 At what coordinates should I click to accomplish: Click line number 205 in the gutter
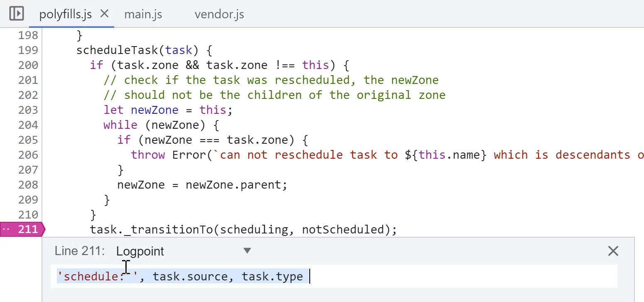pos(28,140)
